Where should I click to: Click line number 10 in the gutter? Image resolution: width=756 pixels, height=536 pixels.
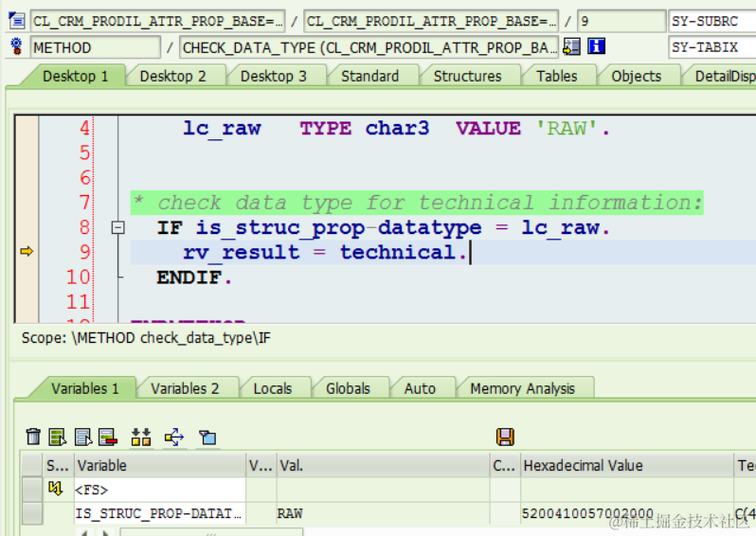tap(78, 277)
